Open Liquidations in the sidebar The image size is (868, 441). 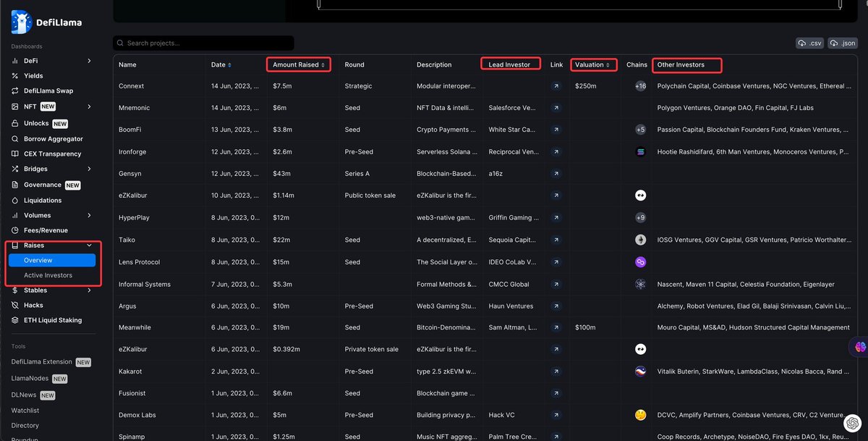(x=43, y=201)
